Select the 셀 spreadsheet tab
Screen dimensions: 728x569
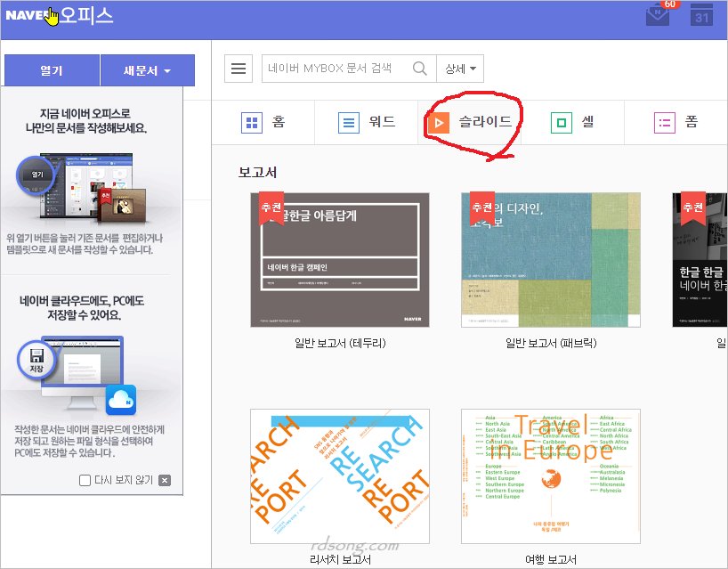point(572,122)
